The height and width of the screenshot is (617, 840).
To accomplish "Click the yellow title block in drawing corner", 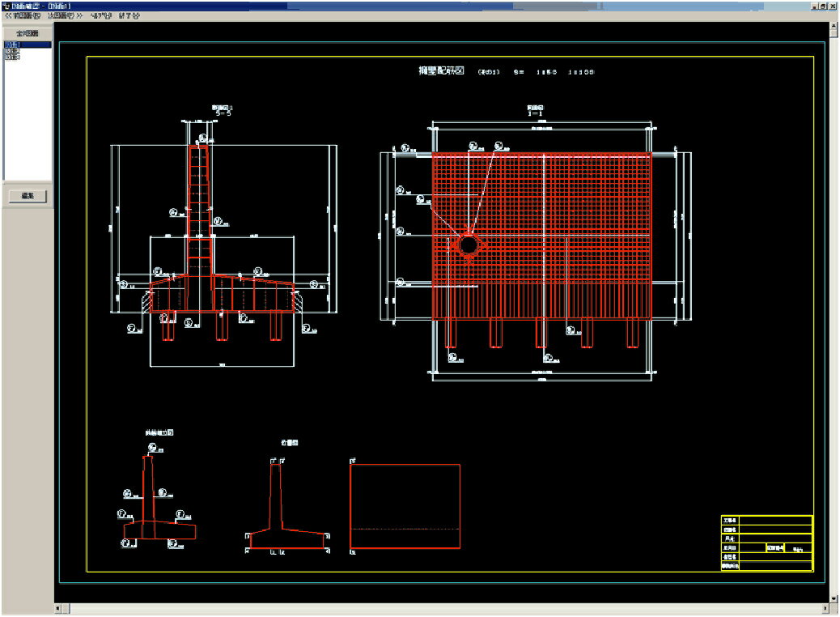I will pos(766,543).
